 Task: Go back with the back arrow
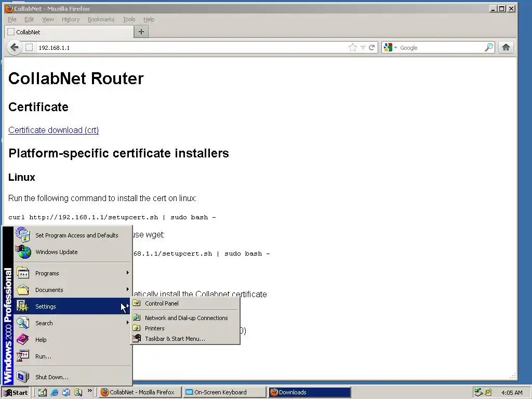tap(14, 47)
